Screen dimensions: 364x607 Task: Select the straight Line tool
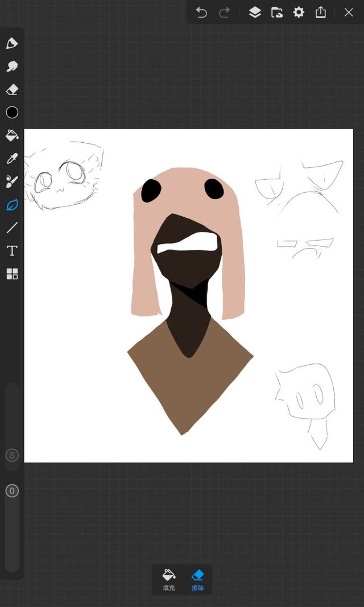click(x=12, y=228)
